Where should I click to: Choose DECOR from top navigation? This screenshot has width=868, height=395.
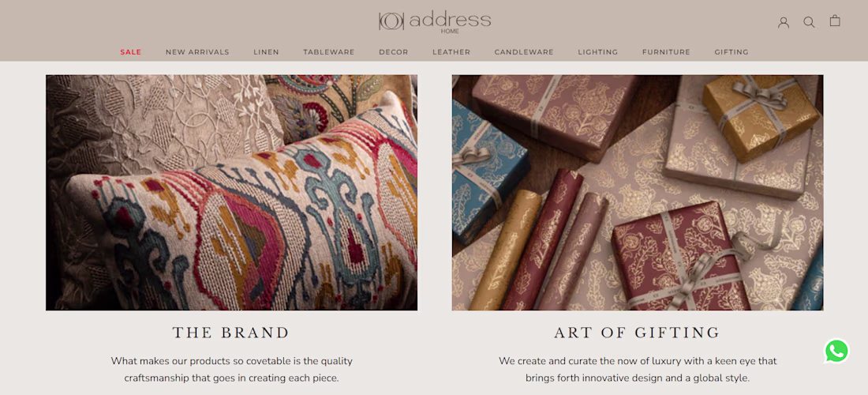tap(394, 52)
